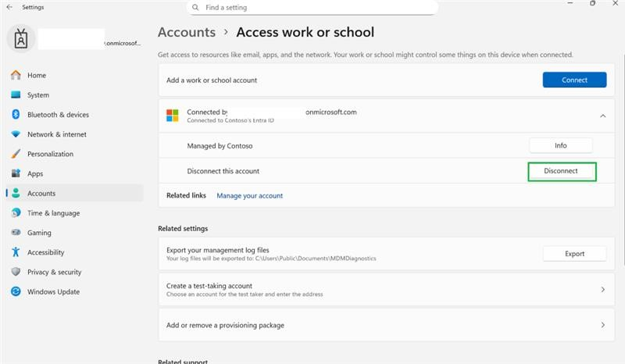625x364 pixels.
Task: Open the Home settings page
Action: coord(73,75)
